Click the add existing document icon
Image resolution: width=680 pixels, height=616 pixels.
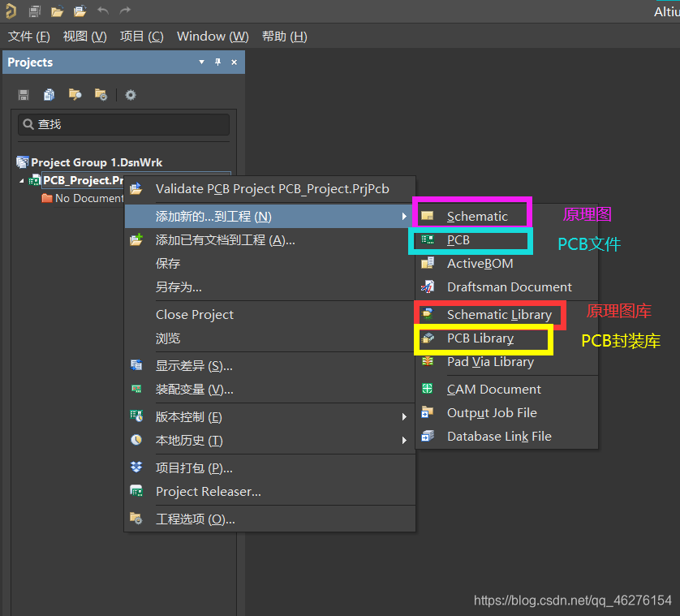[136, 239]
